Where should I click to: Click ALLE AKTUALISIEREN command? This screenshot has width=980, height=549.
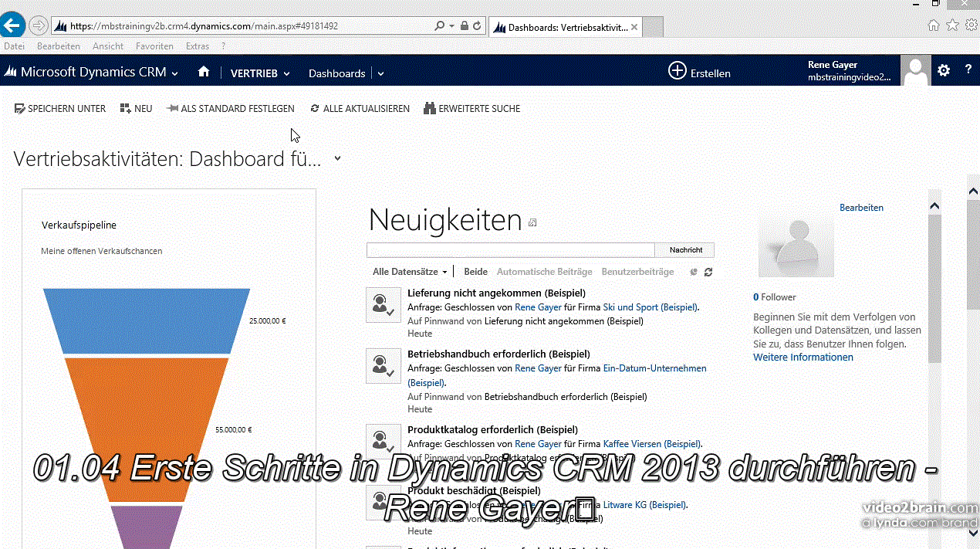360,109
